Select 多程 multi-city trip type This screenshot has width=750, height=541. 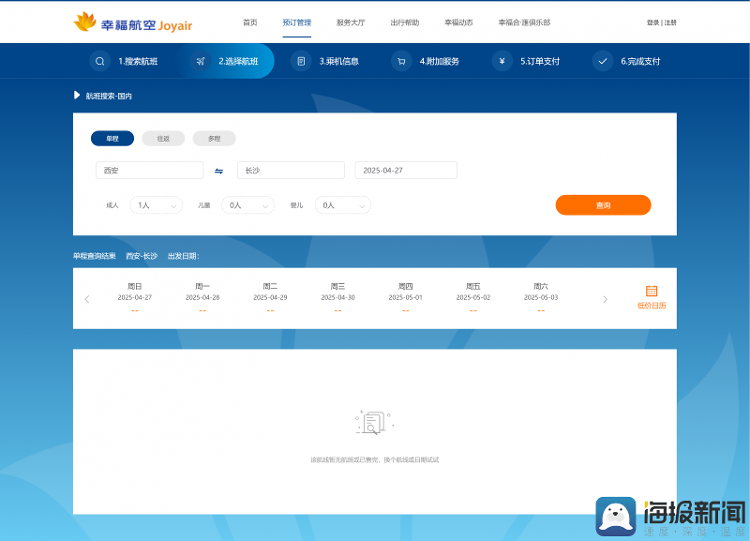pos(214,138)
